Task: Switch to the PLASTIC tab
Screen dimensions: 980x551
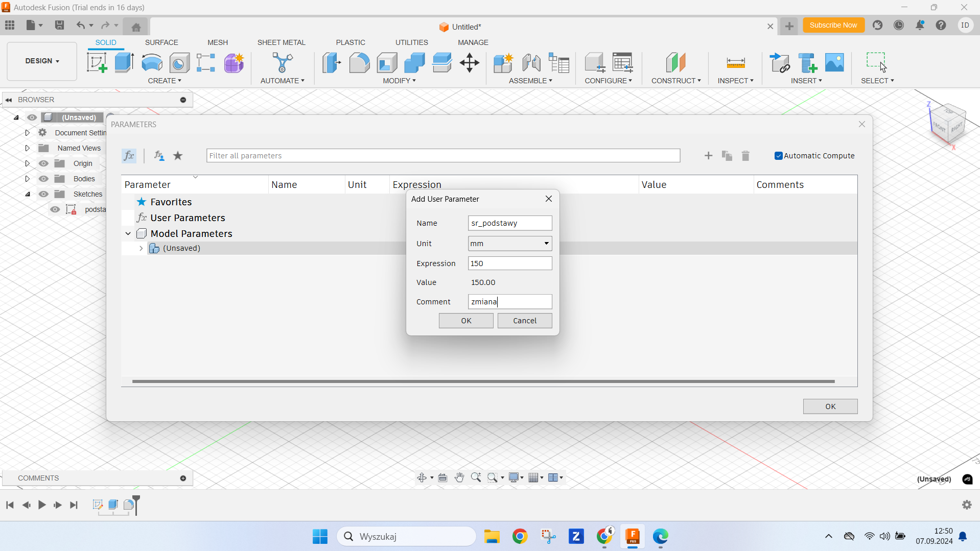Action: point(351,42)
